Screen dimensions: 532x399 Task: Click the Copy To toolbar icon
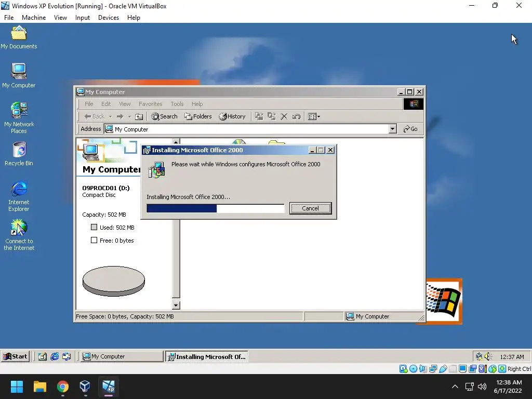point(271,116)
